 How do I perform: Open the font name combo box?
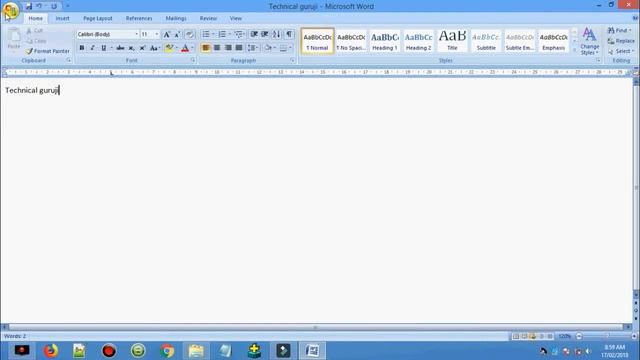click(108, 34)
